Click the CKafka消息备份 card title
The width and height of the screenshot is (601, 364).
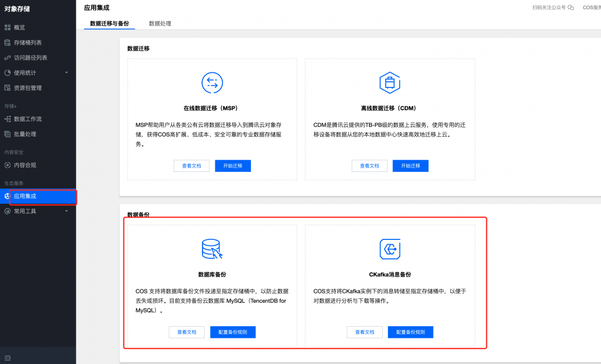(390, 275)
